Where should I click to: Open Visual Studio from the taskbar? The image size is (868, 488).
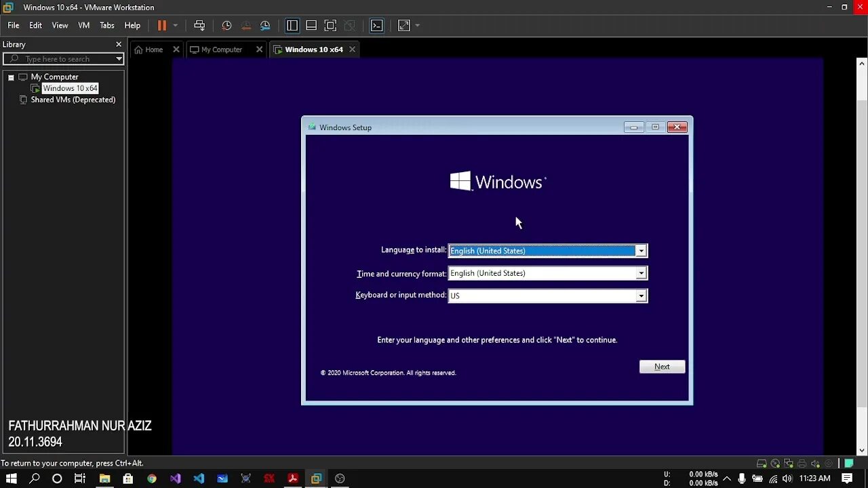click(x=175, y=479)
